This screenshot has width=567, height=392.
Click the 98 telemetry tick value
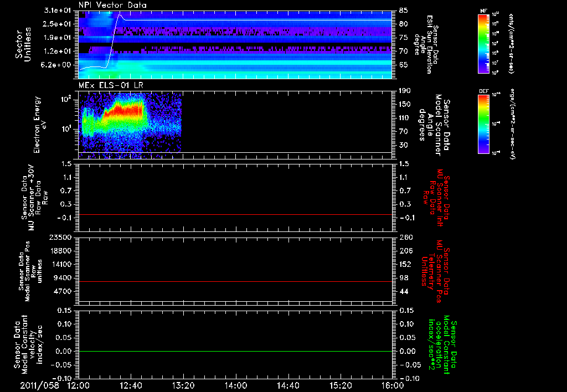pos(404,278)
